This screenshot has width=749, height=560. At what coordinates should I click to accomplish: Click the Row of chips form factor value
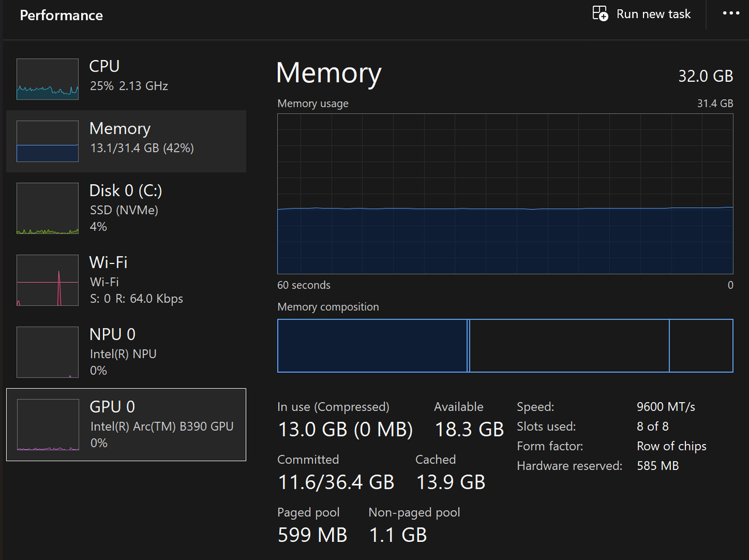(672, 446)
